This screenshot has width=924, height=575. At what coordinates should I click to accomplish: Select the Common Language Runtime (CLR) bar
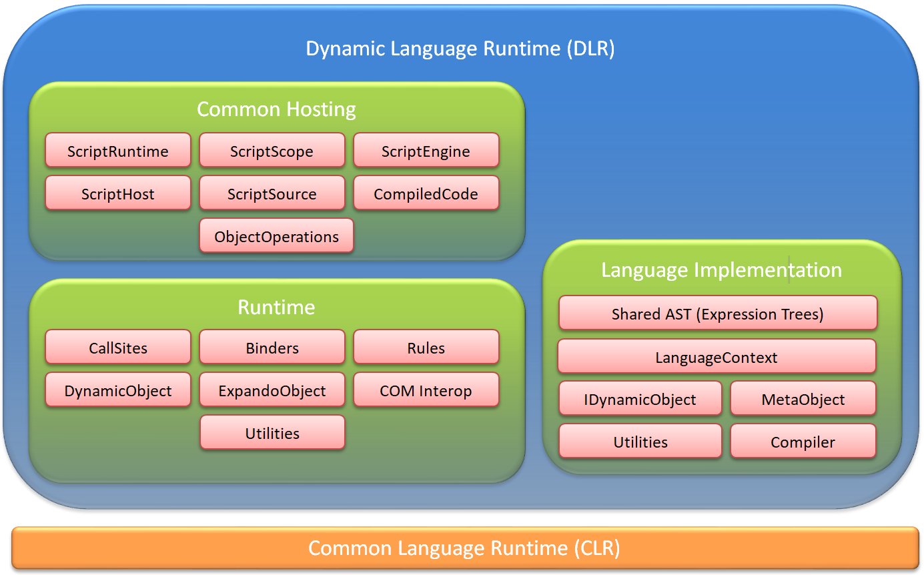pyautogui.click(x=465, y=548)
